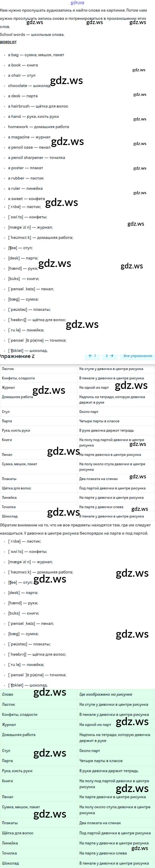Image resolution: width=155 pixels, height=868 pixels.
Task: Click the 'Слово' table header cell
Action: pyautogui.click(x=8, y=694)
